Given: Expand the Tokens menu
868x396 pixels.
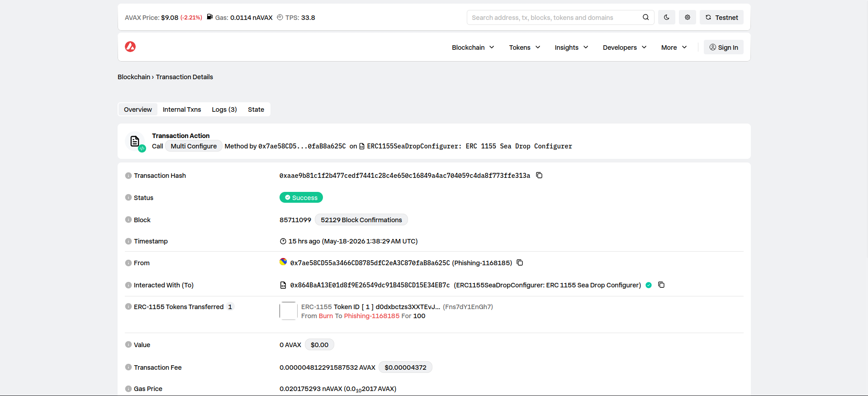Looking at the screenshot, I should 525,47.
